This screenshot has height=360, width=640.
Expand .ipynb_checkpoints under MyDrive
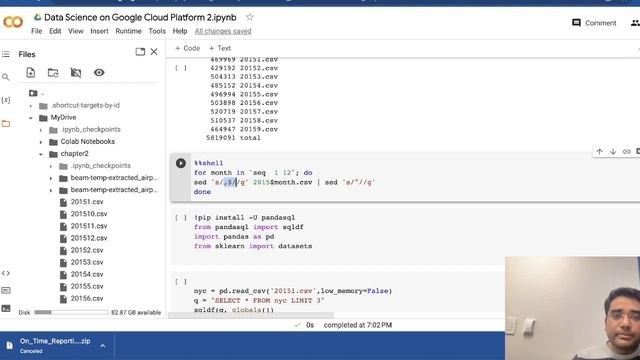point(41,130)
